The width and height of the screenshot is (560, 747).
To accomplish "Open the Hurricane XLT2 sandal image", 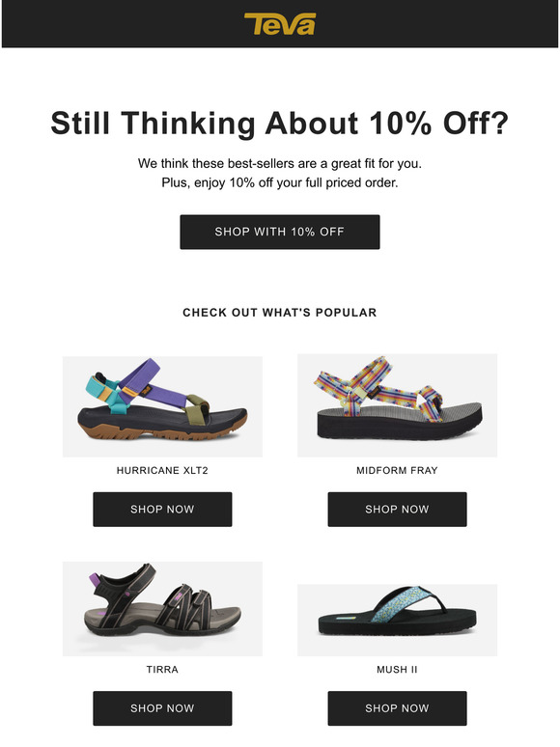I will pos(162,406).
